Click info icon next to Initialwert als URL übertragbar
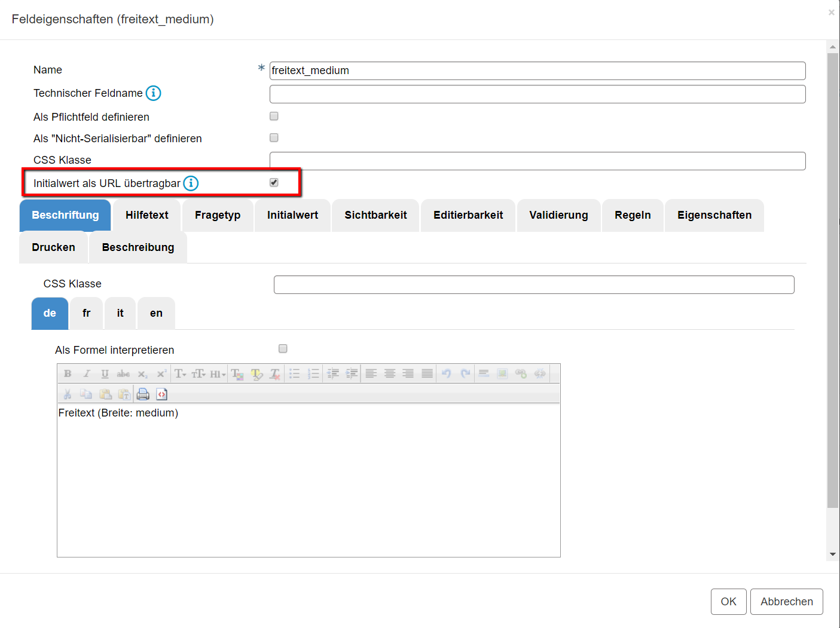This screenshot has width=840, height=628. tap(191, 183)
